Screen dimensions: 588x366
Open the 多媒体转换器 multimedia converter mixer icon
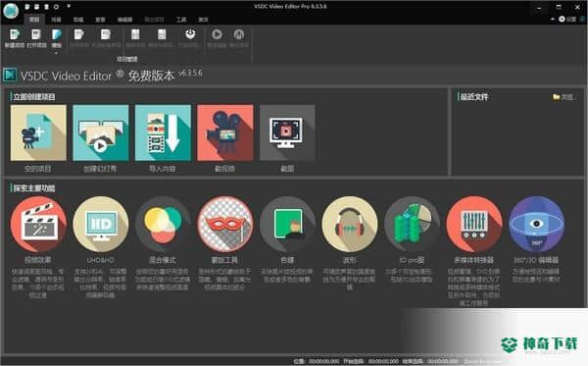pos(474,224)
